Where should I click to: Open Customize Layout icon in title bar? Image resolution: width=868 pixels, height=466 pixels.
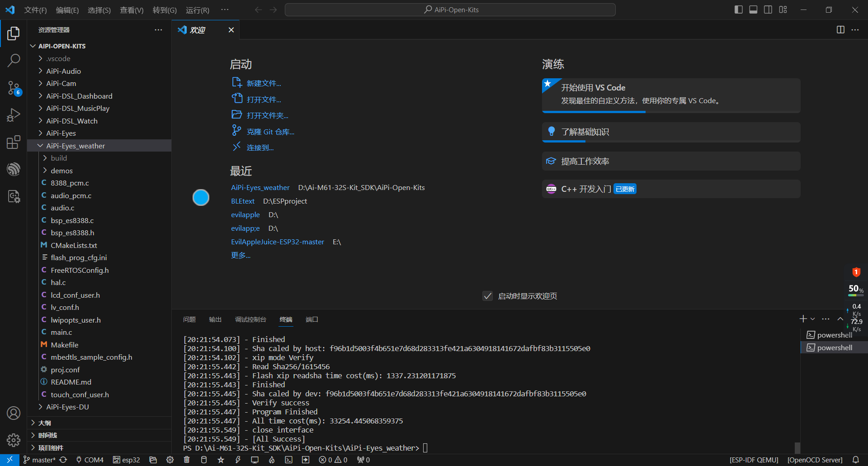coord(783,10)
